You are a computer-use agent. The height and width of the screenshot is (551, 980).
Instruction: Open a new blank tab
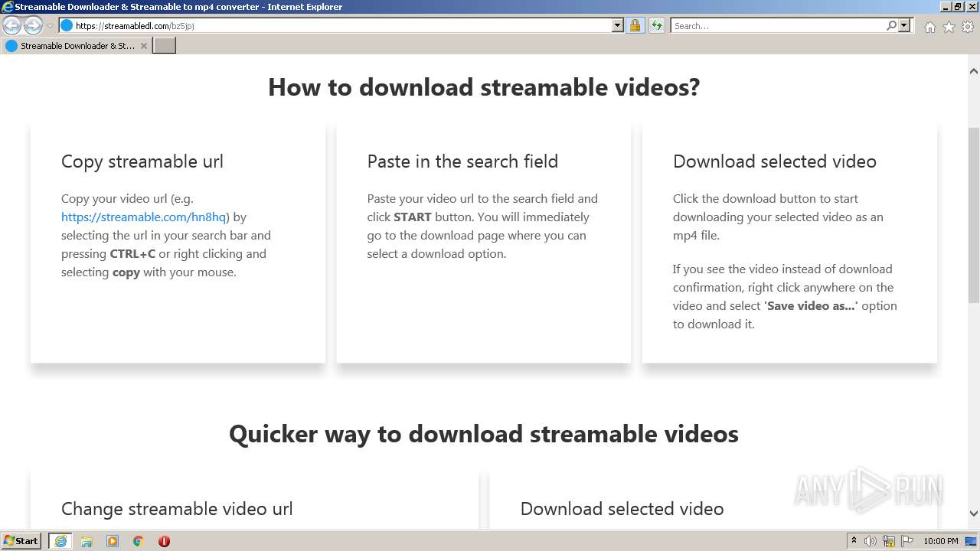[165, 46]
